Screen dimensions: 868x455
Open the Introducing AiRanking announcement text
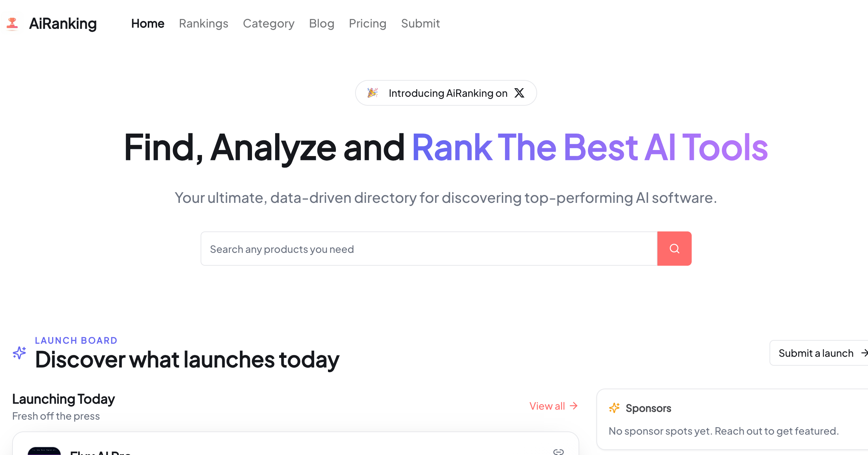(448, 93)
